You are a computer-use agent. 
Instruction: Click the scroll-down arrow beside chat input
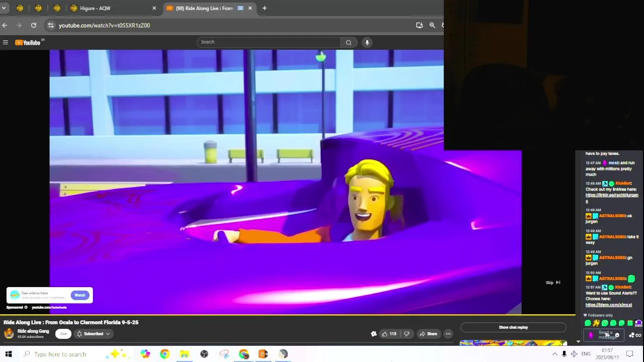click(578, 342)
